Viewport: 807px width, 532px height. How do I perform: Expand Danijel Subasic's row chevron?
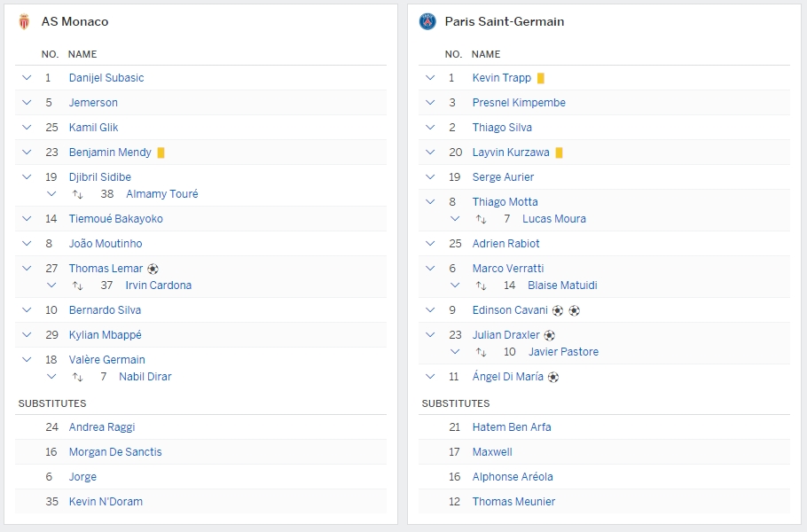coord(27,78)
